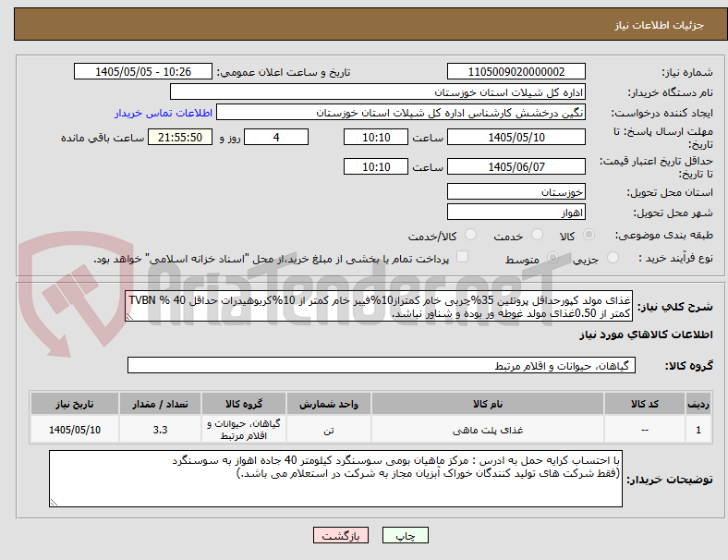Click the response deadline date 1405/05/10 field
Screen dimensions: 728x560
tap(516, 137)
